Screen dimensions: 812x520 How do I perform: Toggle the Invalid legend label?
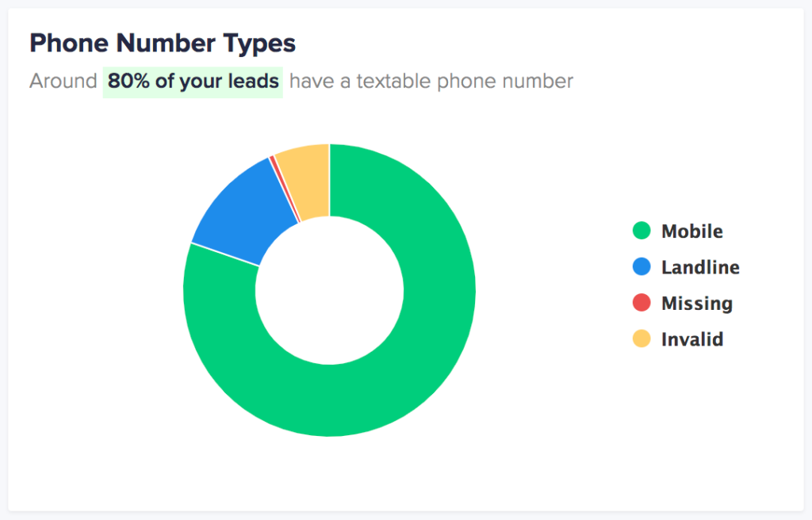click(692, 339)
